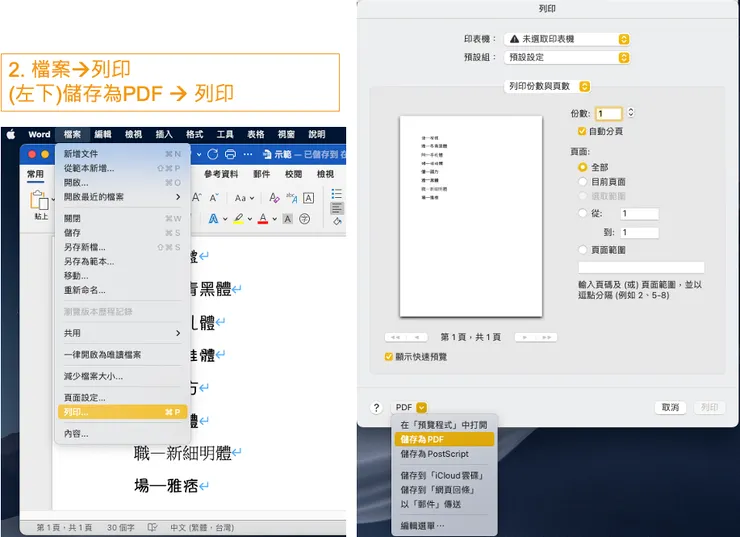The height and width of the screenshot is (537, 740).
Task: Select 儲存為 PDF in PDF menu
Action: tap(444, 439)
